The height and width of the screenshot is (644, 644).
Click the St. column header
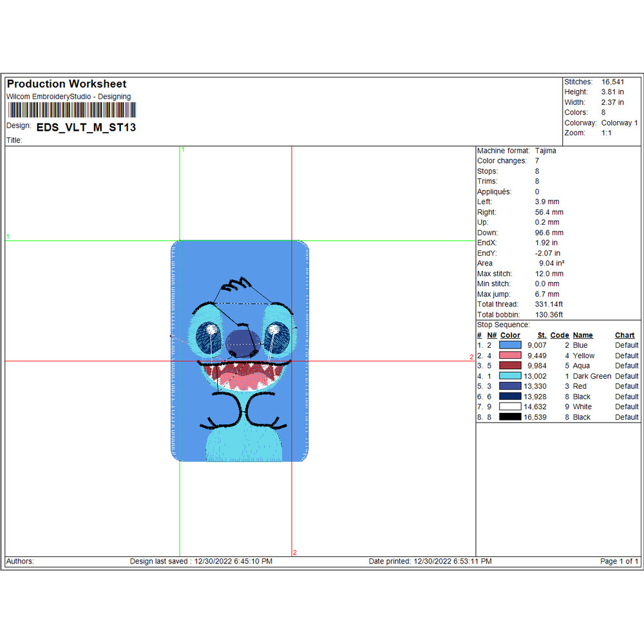542,335
